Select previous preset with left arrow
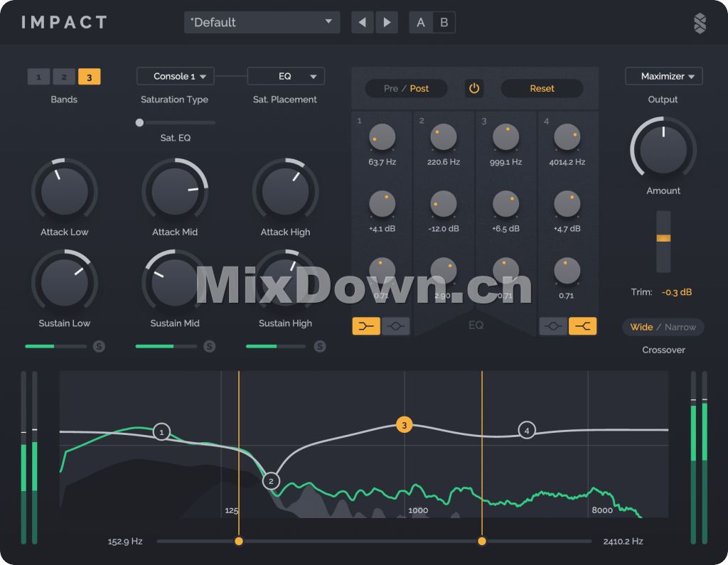728x565 pixels. [x=363, y=22]
